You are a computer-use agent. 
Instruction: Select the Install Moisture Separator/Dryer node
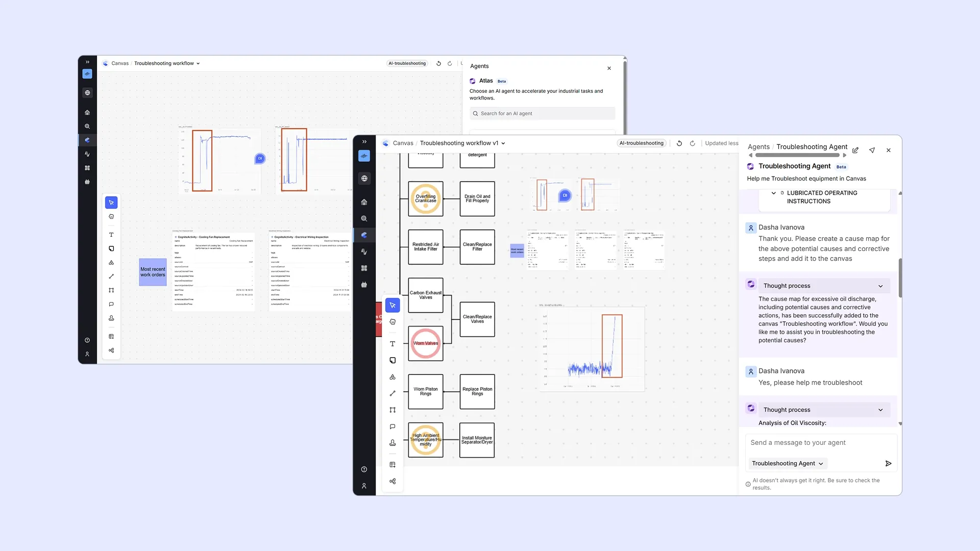(477, 440)
